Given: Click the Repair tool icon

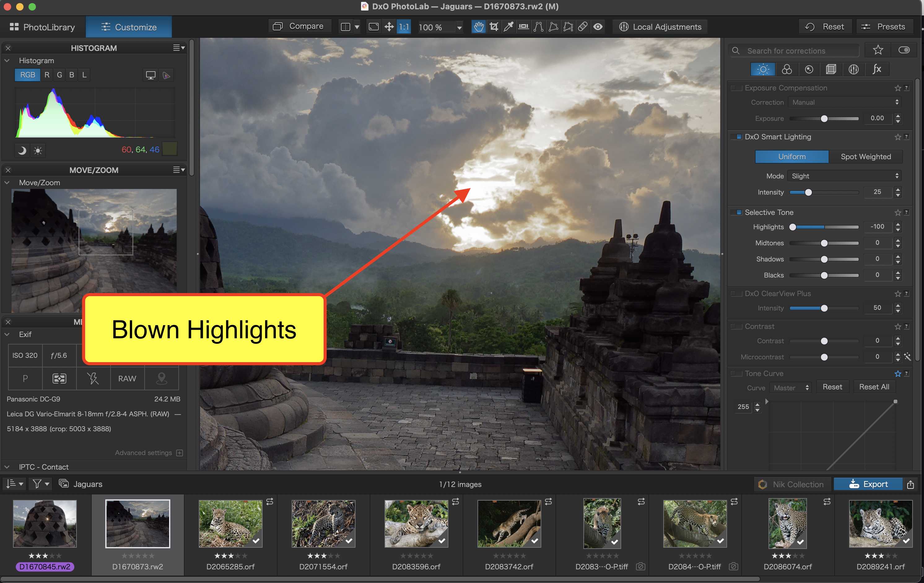Looking at the screenshot, I should pyautogui.click(x=583, y=27).
